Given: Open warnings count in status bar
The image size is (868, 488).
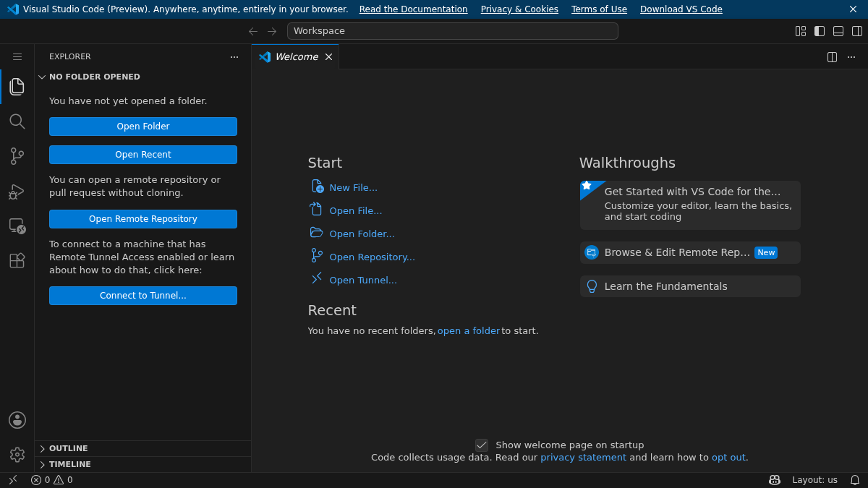Looking at the screenshot, I should coord(64,480).
